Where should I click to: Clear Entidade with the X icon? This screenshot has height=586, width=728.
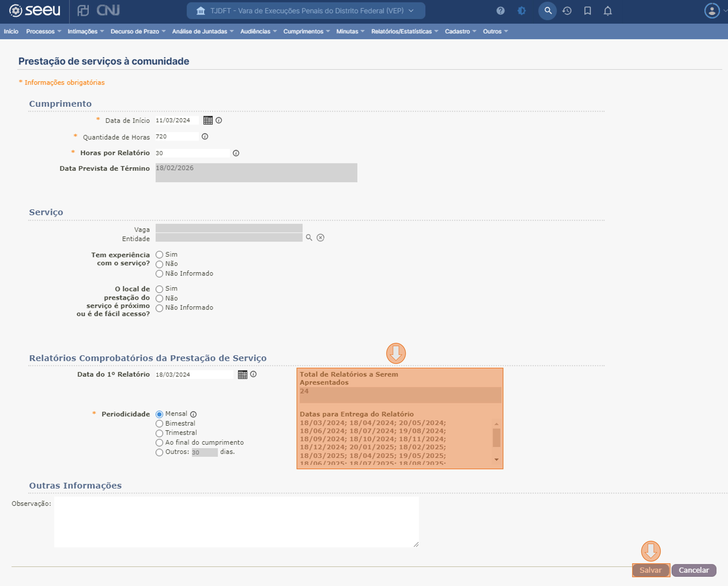[320, 237]
